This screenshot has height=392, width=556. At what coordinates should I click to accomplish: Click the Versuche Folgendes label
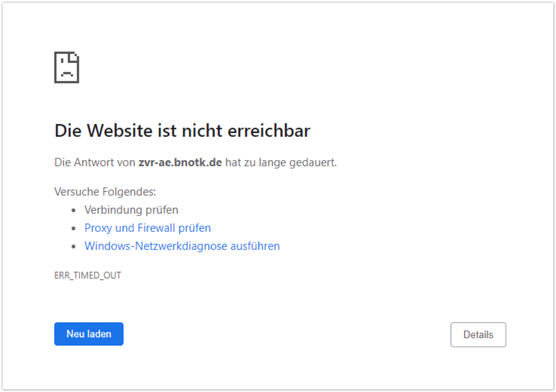click(x=105, y=192)
